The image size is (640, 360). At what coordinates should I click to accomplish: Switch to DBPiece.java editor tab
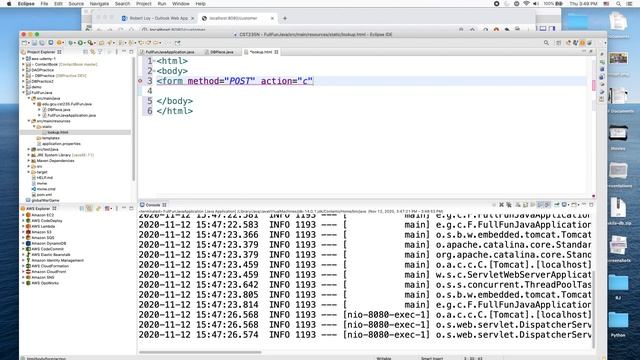click(x=221, y=52)
